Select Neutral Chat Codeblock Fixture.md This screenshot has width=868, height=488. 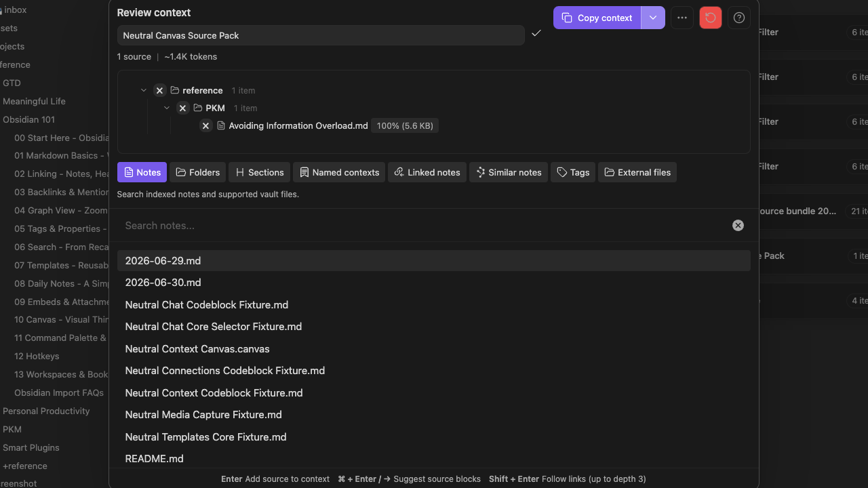tap(434, 305)
